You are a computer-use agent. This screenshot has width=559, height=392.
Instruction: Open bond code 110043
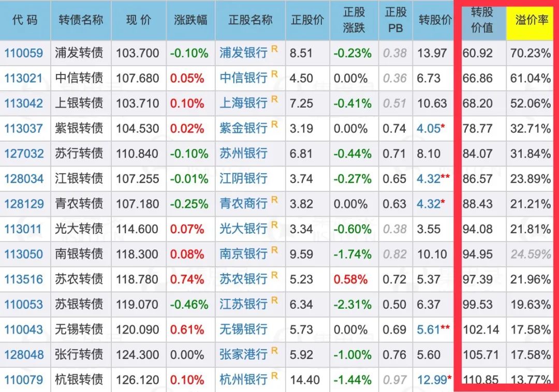(23, 330)
